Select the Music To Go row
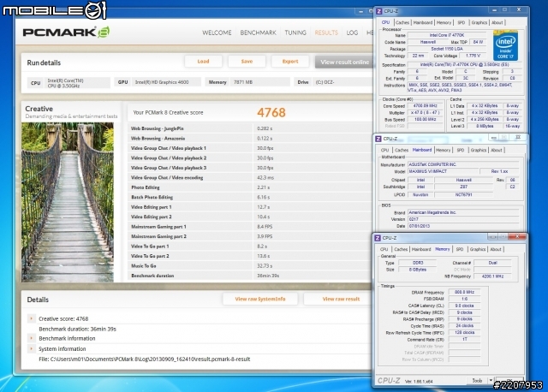The width and height of the screenshot is (548, 392). 250,265
